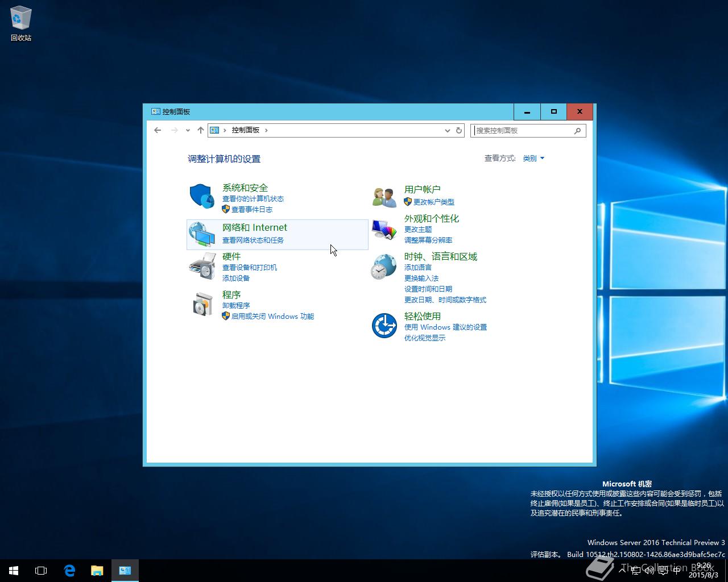Open the Recycle Bin desktop icon
The width and height of the screenshot is (728, 582).
coord(21,23)
